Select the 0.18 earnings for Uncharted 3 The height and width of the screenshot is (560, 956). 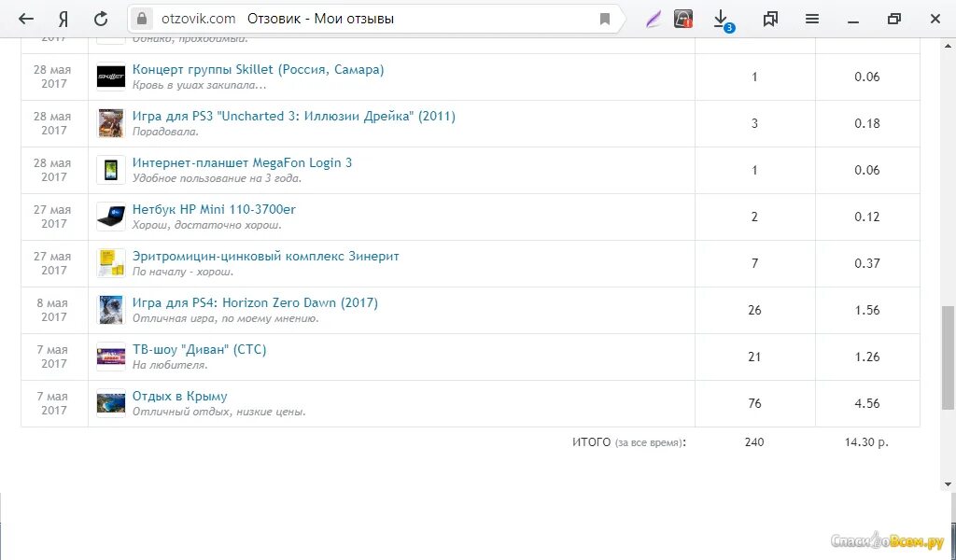[x=867, y=123]
